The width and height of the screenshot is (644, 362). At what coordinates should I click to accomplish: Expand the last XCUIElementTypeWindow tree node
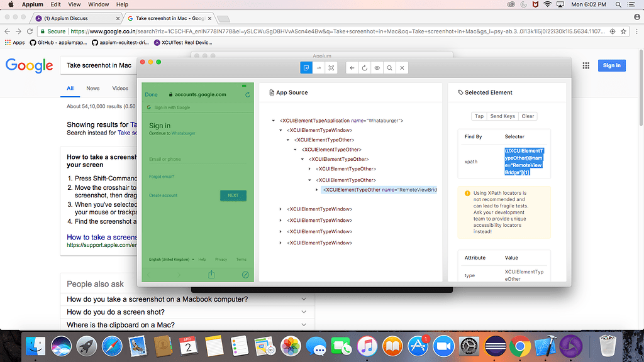click(x=280, y=243)
